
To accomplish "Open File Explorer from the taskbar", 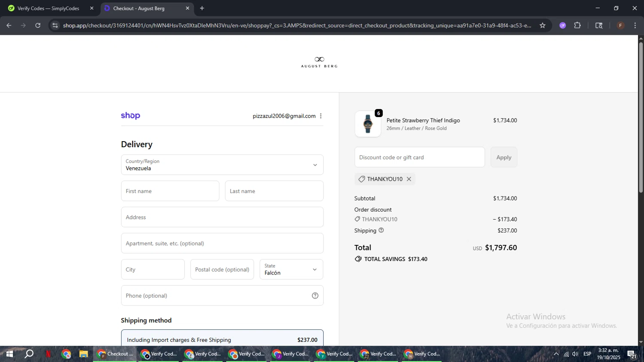I will coord(83,354).
